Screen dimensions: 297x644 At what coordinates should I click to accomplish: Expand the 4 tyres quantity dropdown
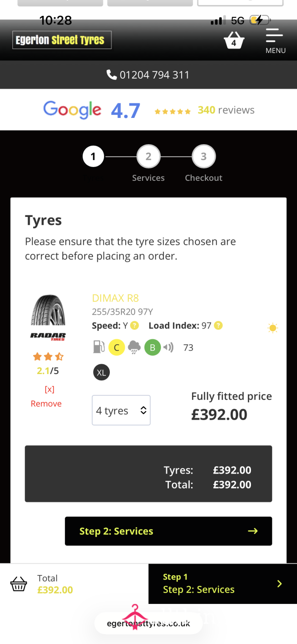121,410
